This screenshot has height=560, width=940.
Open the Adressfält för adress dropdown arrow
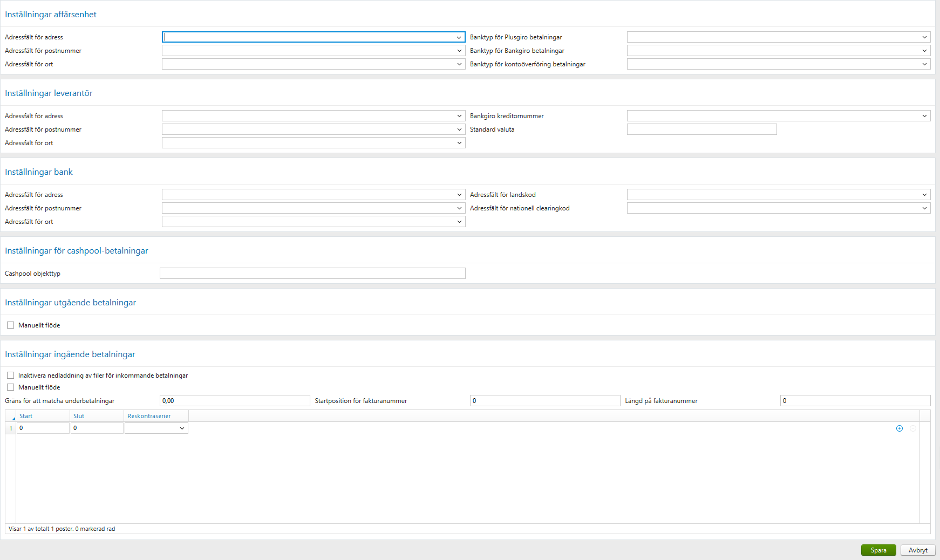click(459, 37)
